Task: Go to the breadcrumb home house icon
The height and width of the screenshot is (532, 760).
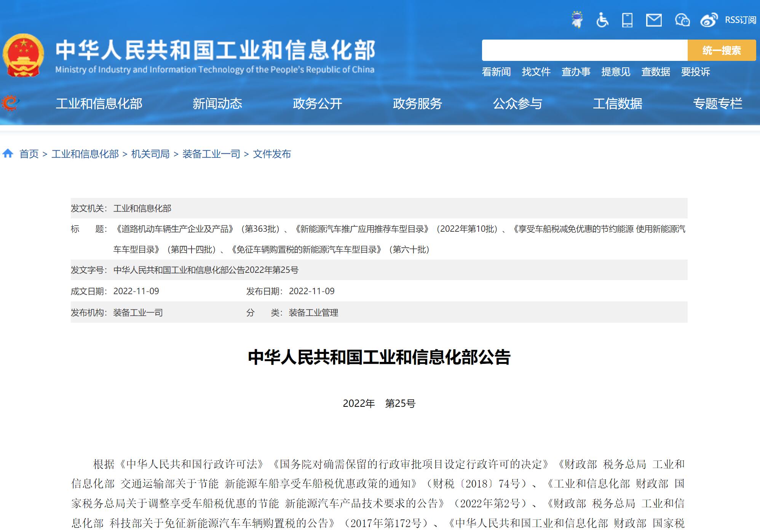Action: click(8, 153)
